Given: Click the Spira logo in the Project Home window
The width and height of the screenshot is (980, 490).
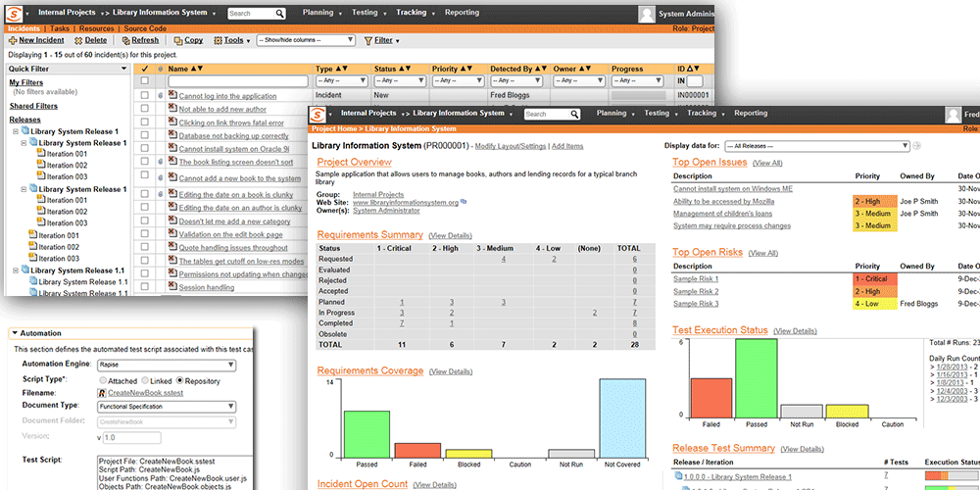Looking at the screenshot, I should pyautogui.click(x=318, y=115).
